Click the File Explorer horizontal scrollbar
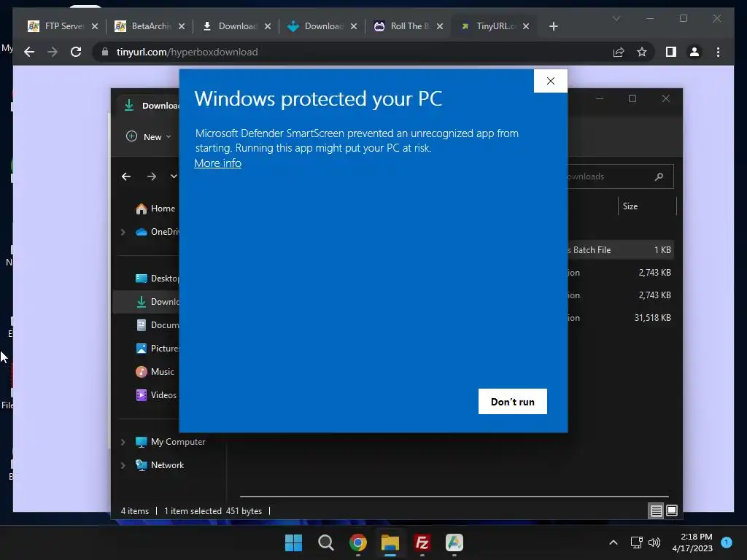 tap(454, 496)
